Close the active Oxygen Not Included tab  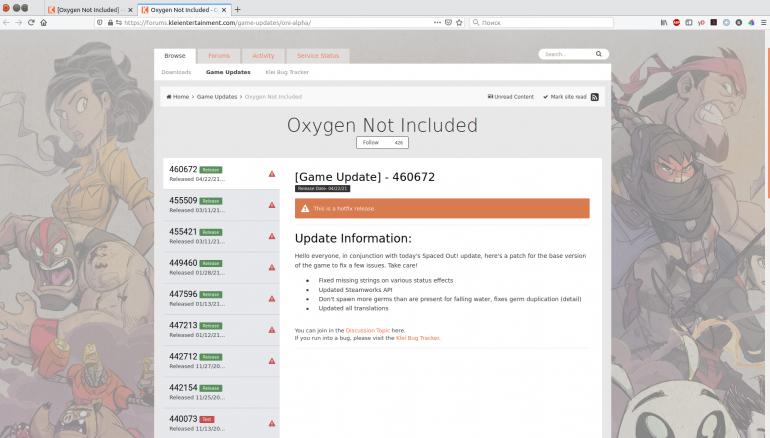224,10
